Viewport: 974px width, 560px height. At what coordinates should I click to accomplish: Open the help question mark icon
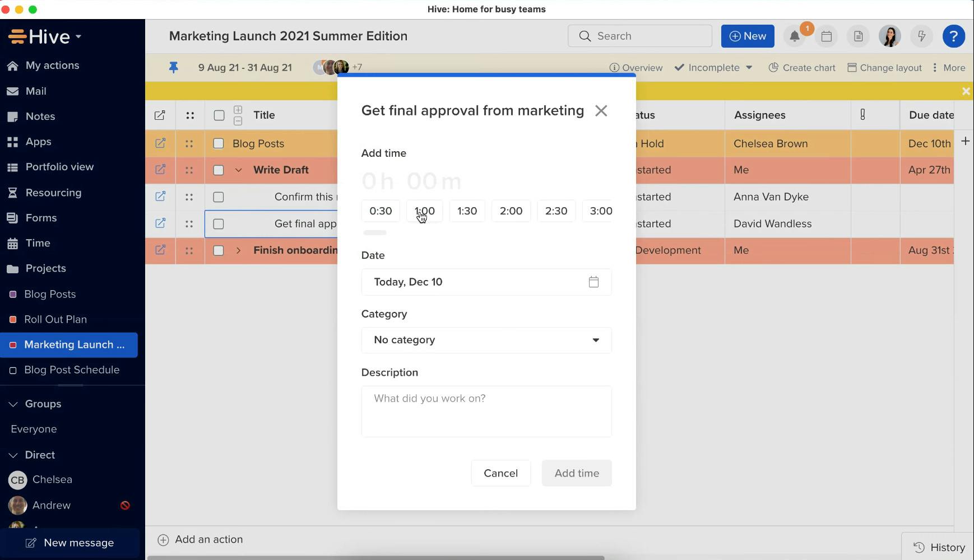click(953, 36)
